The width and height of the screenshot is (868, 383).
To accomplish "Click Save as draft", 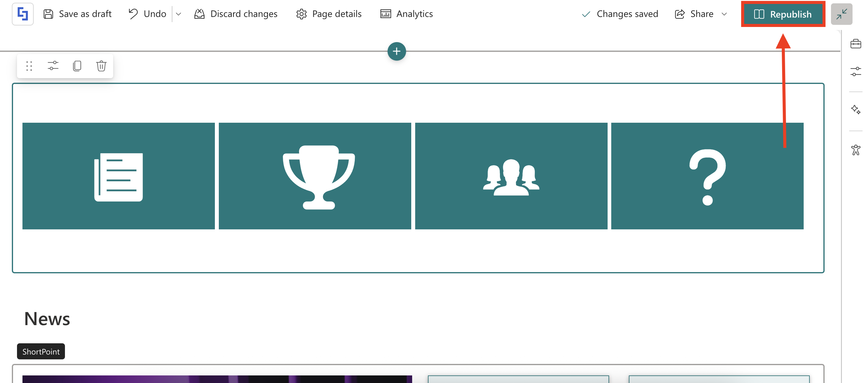I will [77, 14].
